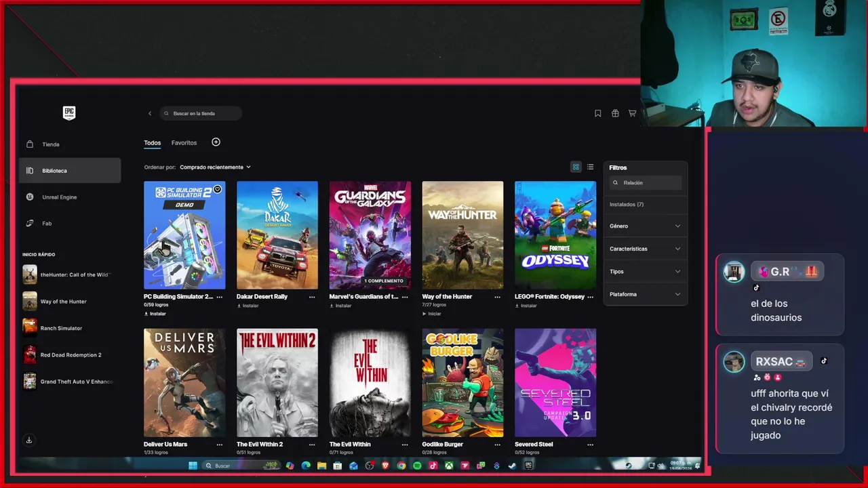The image size is (868, 488).
Task: Open options menu for Severed Steel
Action: [590, 445]
